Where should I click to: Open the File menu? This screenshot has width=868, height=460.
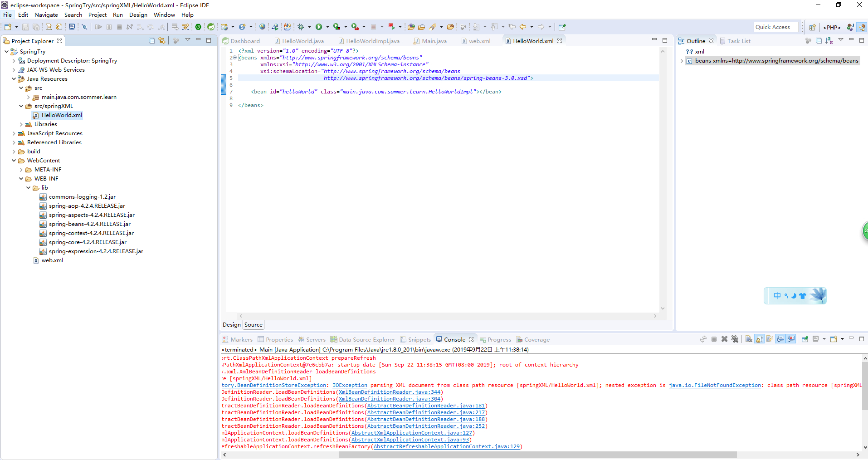pyautogui.click(x=8, y=15)
